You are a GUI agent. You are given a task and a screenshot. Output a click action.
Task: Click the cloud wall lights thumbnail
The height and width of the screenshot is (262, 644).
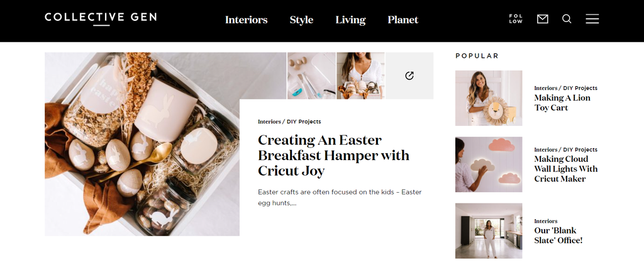point(489,164)
